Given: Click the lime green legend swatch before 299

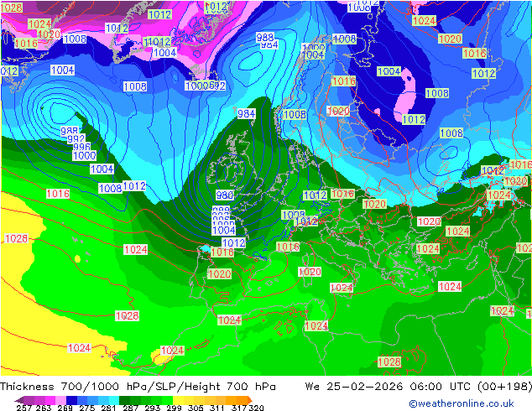Looking at the screenshot, I should click(x=167, y=400).
